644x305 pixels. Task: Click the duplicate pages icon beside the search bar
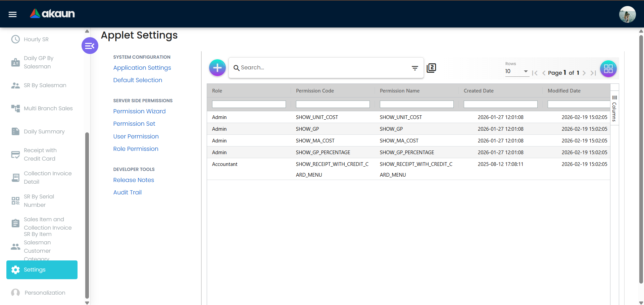pyautogui.click(x=431, y=68)
